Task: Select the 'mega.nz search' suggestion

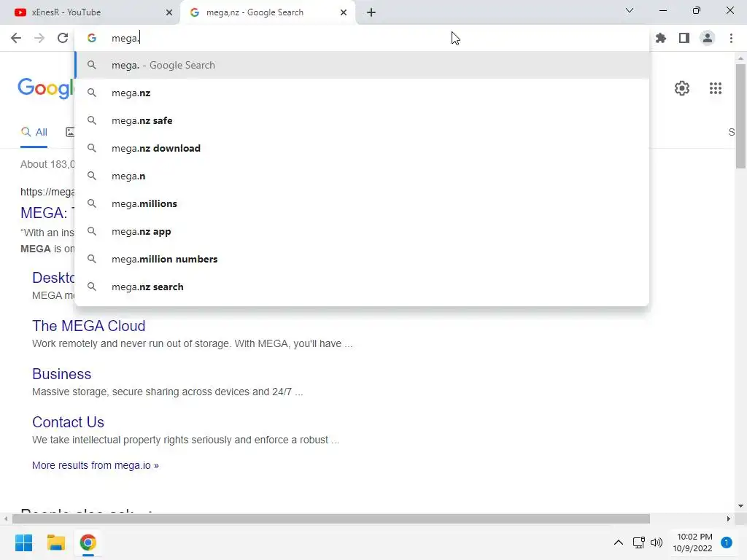Action: point(362,287)
